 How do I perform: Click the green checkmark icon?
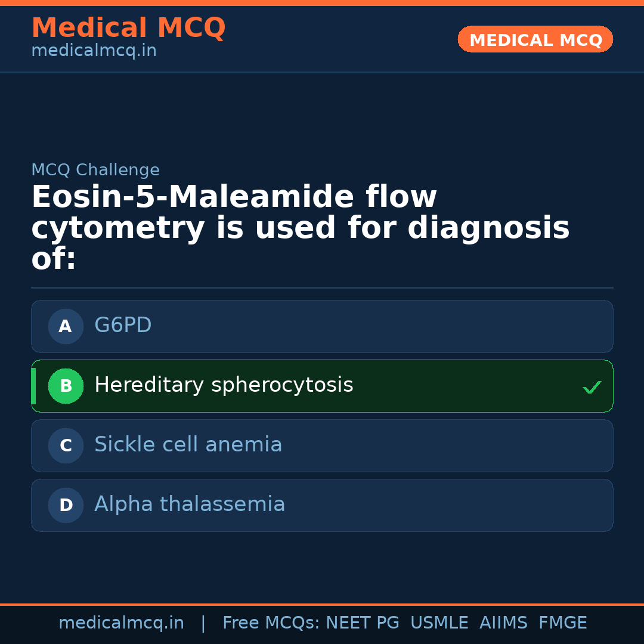coord(592,387)
